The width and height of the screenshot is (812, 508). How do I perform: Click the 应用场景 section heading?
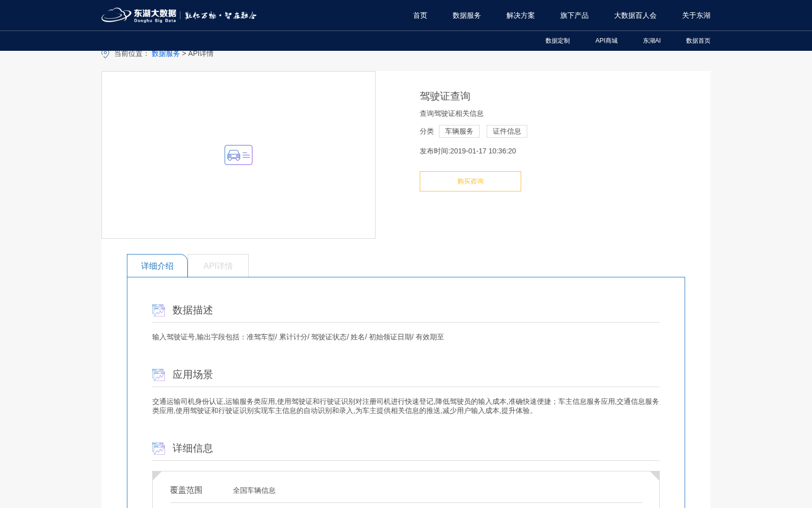(193, 374)
